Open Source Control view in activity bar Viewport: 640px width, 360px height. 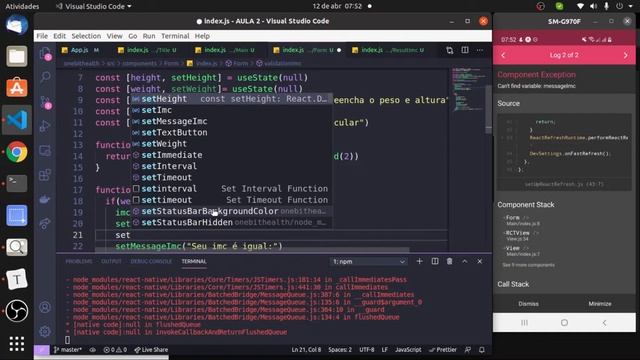coord(45,102)
